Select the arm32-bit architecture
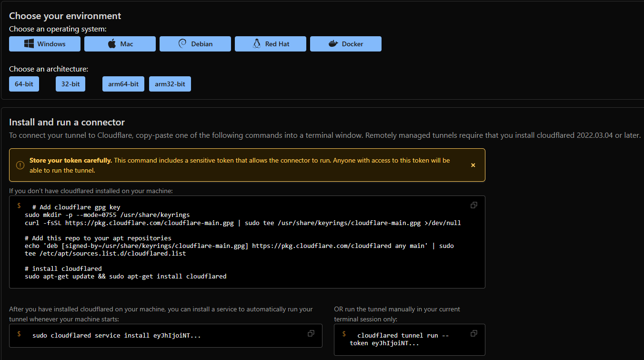Screen dimensions: 644x360 (170, 84)
